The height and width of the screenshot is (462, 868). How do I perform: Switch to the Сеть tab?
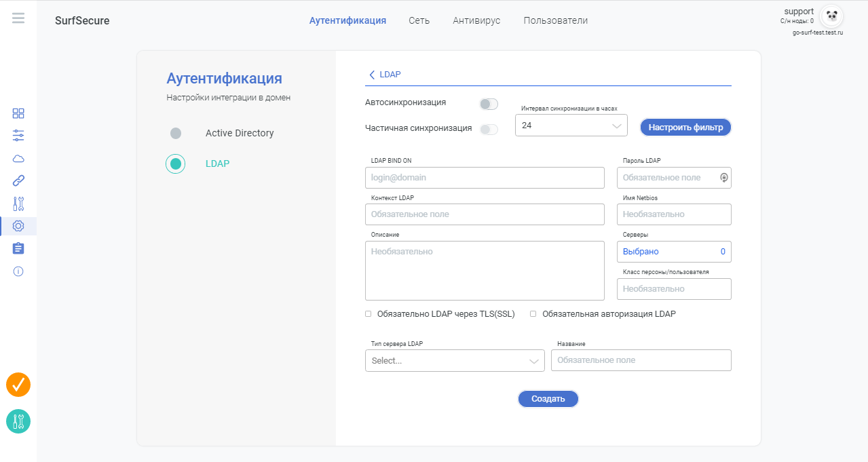tap(419, 20)
